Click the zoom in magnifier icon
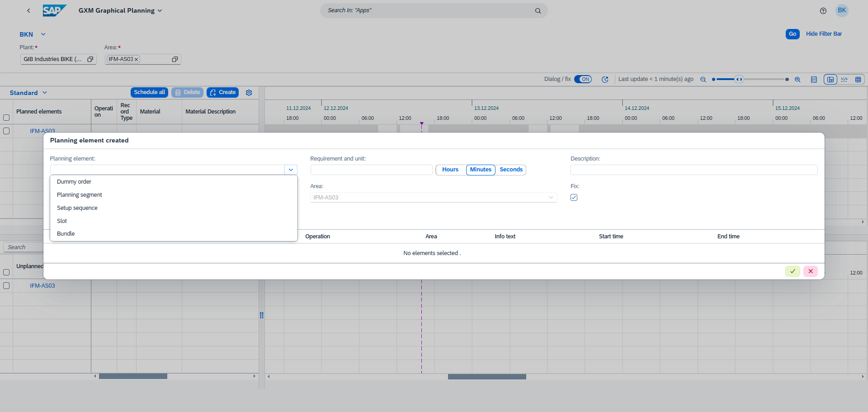This screenshot has height=412, width=868. tap(798, 79)
